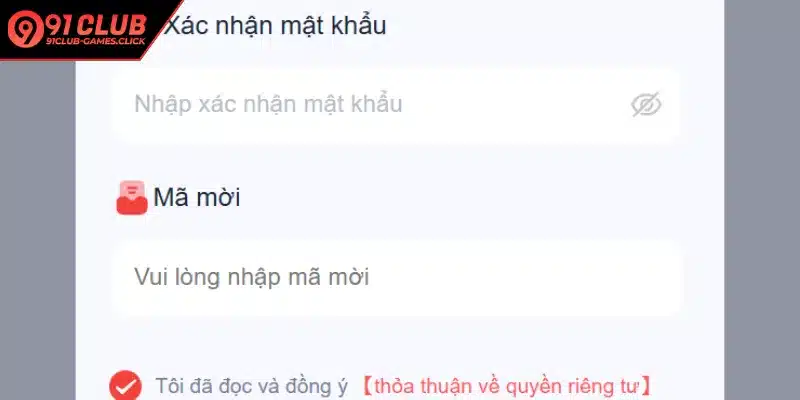
Task: Focus the Nhập xác nhận mật khẩu field
Action: tap(396, 105)
